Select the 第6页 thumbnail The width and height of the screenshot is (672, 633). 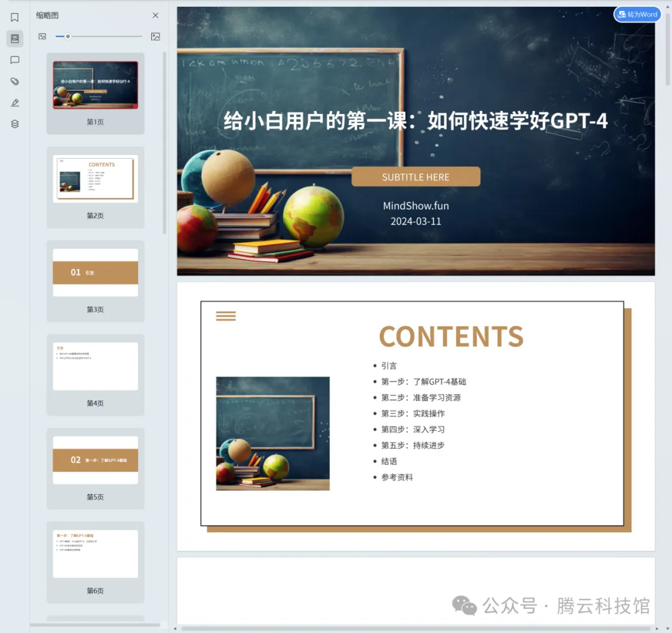point(95,553)
